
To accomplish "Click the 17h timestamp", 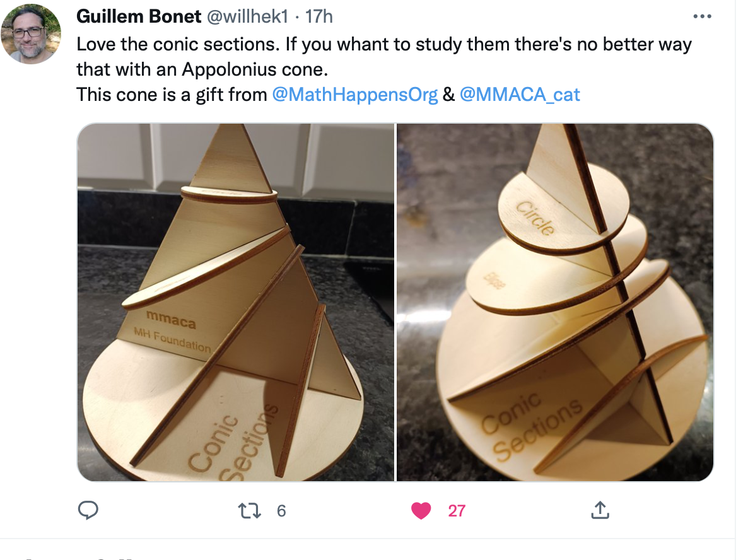I will tap(318, 16).
